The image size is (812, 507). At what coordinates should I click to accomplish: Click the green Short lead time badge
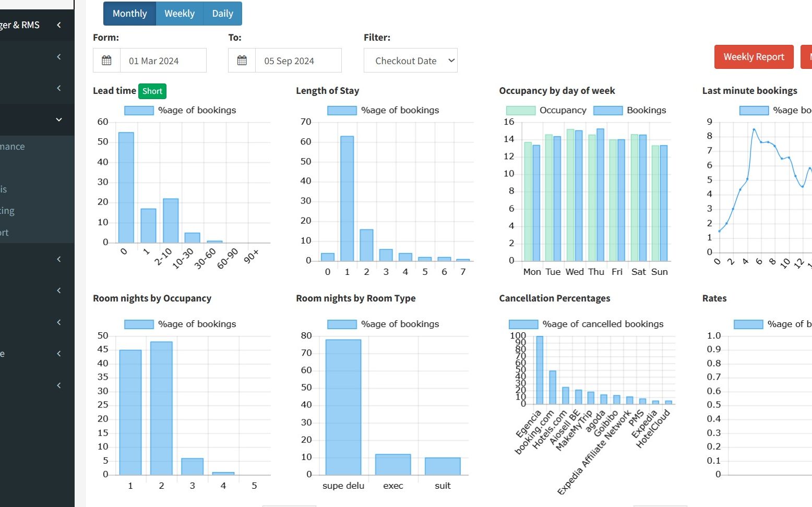click(152, 91)
